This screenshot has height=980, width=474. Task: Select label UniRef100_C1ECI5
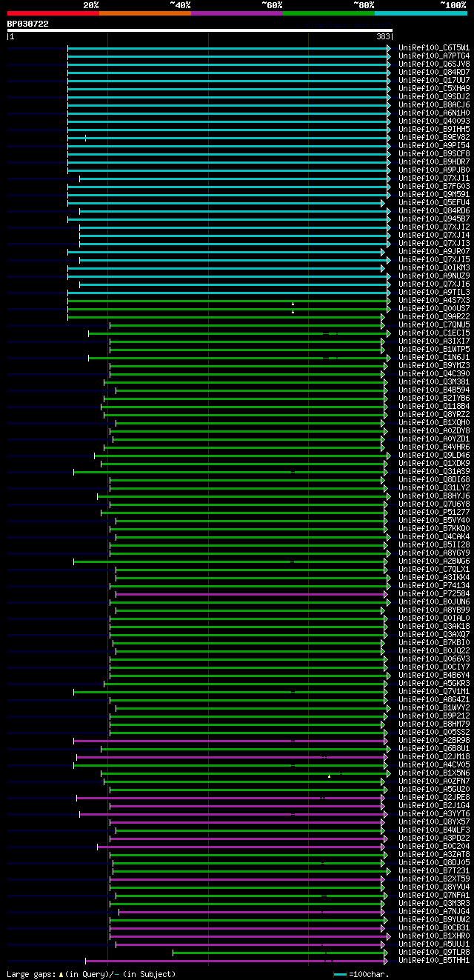(434, 333)
